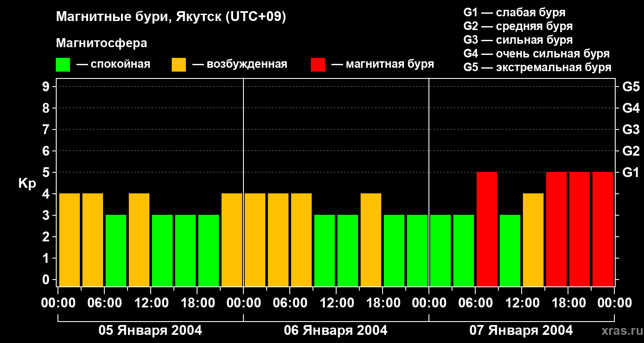644x343 pixels.
Task: Click the 09:00–12:00 yellow bar on 05 Января
Action: coord(139,240)
